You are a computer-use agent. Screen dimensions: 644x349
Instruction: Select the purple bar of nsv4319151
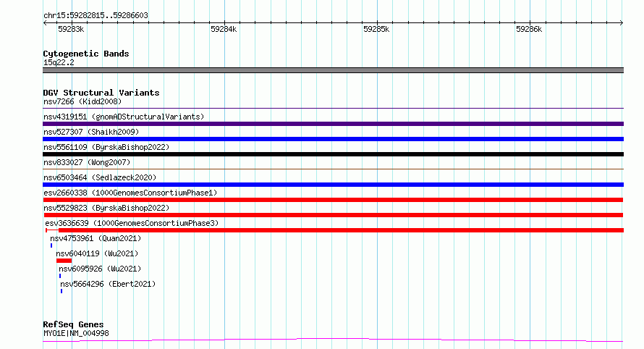point(333,124)
